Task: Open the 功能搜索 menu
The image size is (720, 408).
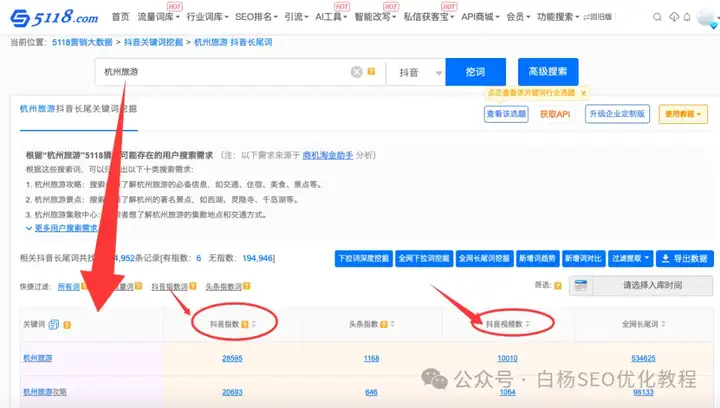Action: pos(558,17)
